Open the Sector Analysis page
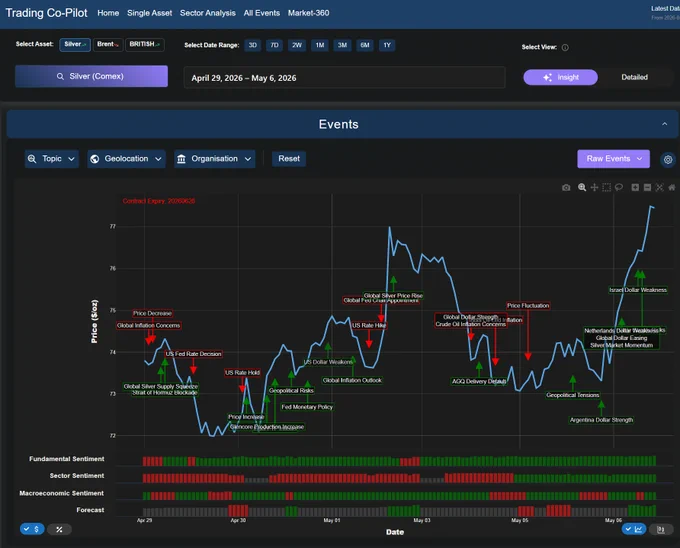Screen dimensions: 680x548 click(208, 13)
